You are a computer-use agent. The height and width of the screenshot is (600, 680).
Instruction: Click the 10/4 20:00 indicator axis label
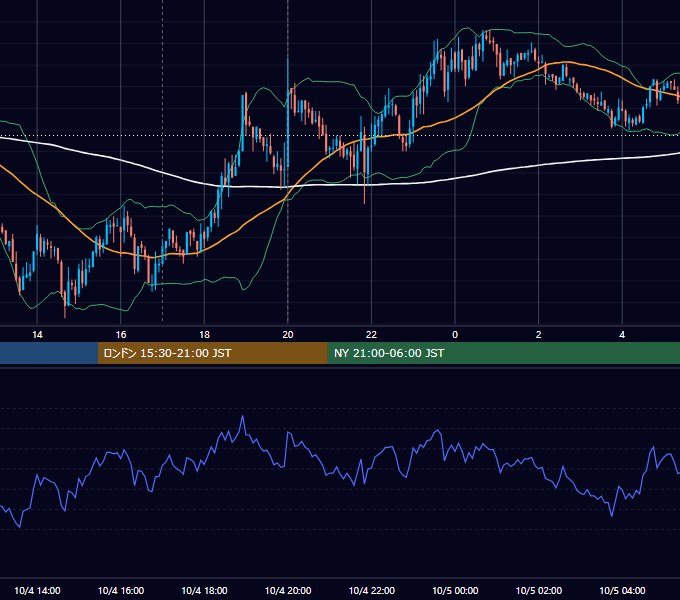click(288, 590)
